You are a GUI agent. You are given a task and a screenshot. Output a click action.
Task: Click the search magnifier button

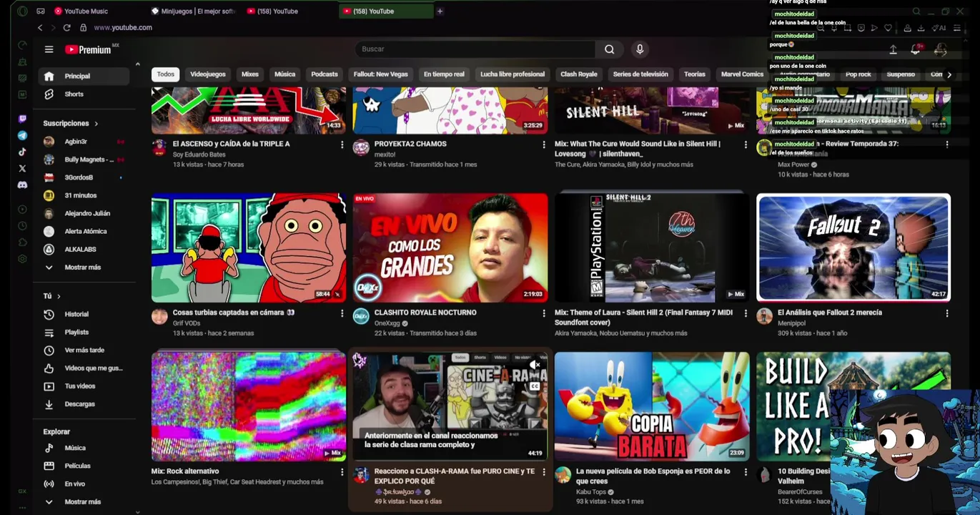coord(609,49)
